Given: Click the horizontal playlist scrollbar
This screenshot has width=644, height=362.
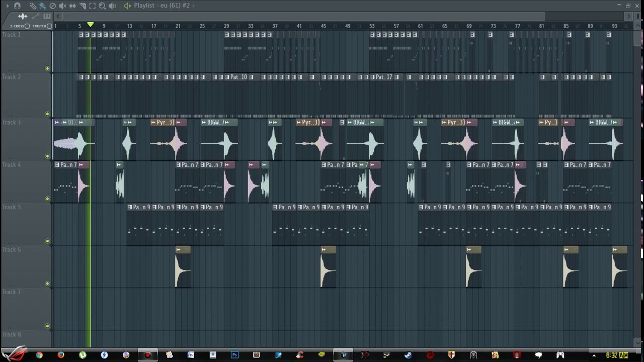Looking at the screenshot, I should [x=304, y=17].
